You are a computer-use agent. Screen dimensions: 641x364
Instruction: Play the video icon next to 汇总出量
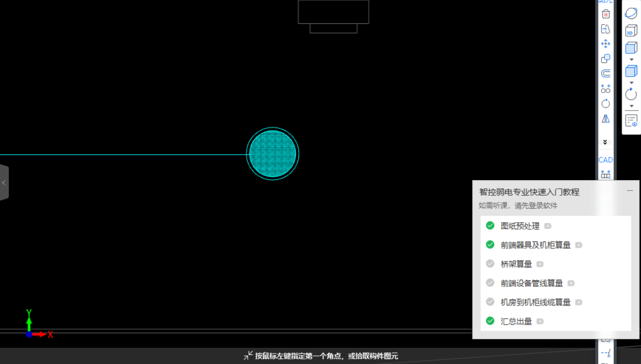coord(540,321)
